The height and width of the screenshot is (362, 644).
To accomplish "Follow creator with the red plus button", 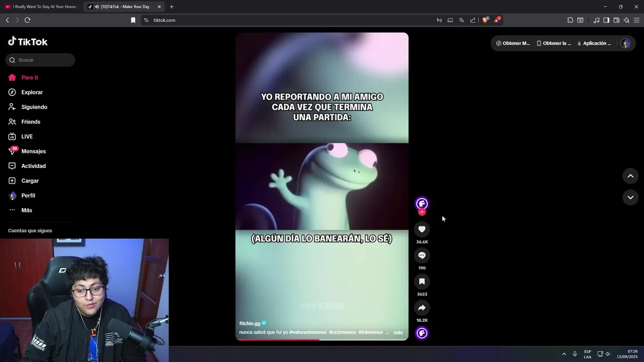I will 422,212.
